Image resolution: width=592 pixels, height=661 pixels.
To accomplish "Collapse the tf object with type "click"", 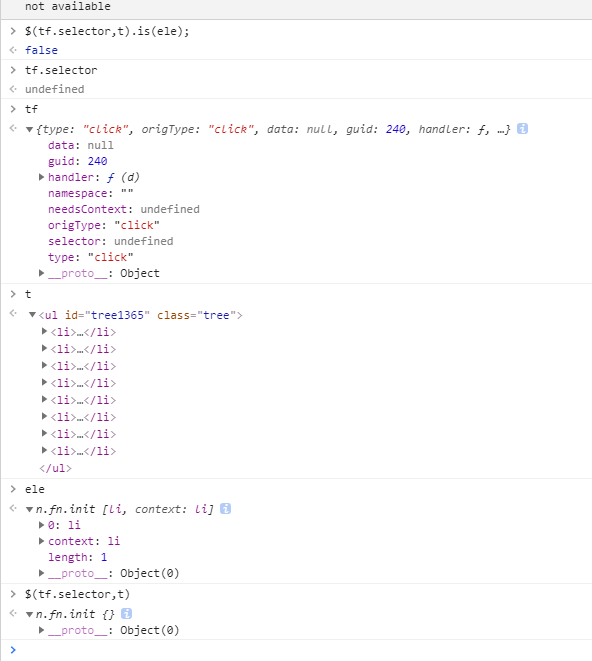I will [30, 129].
